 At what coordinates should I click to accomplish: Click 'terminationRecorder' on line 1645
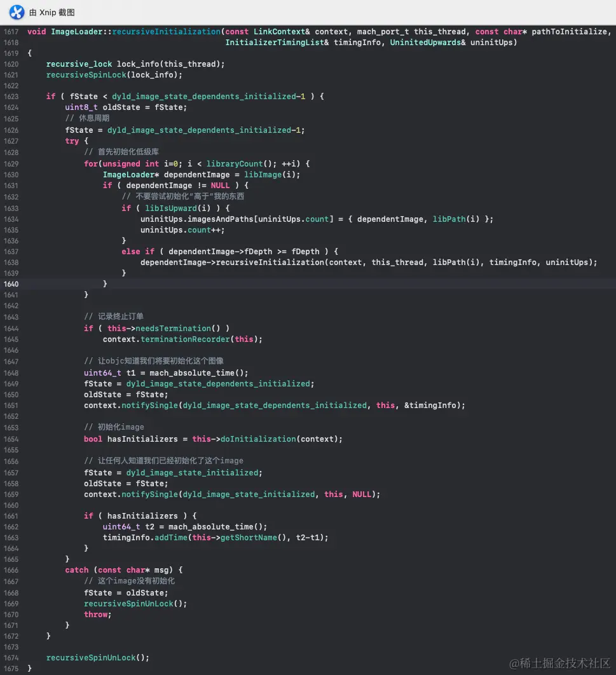[x=185, y=339]
